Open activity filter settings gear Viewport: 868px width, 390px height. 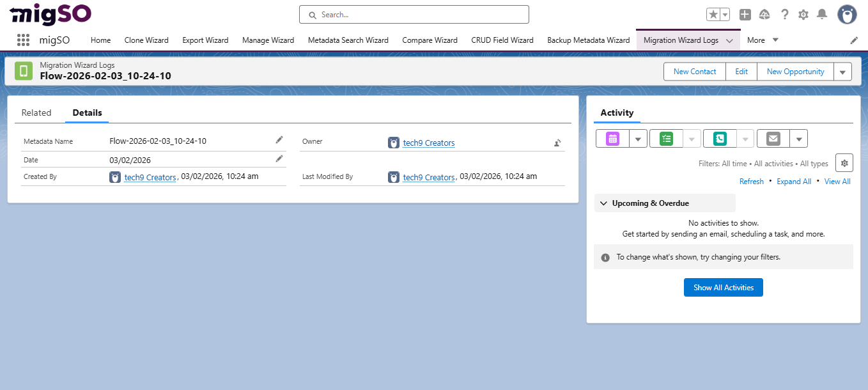tap(844, 163)
